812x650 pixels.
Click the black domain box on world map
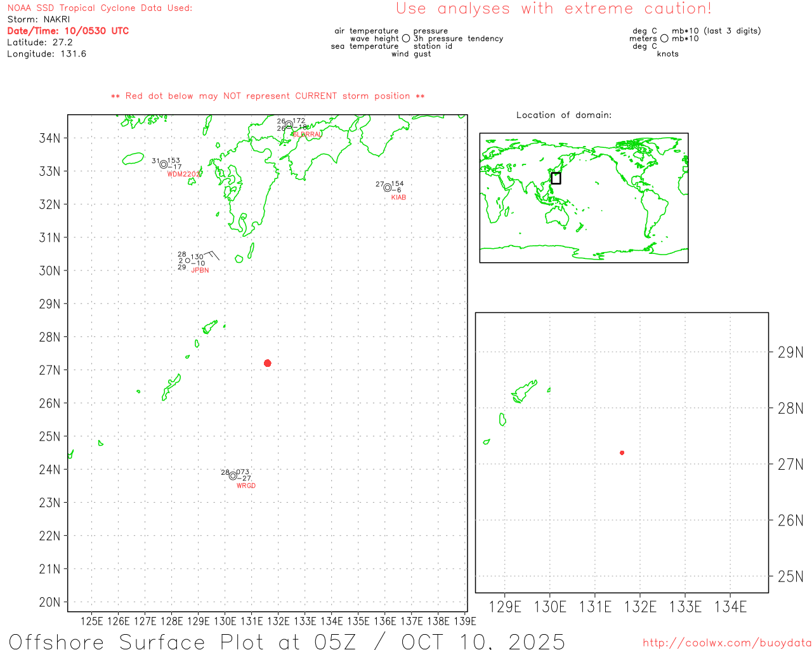556,178
